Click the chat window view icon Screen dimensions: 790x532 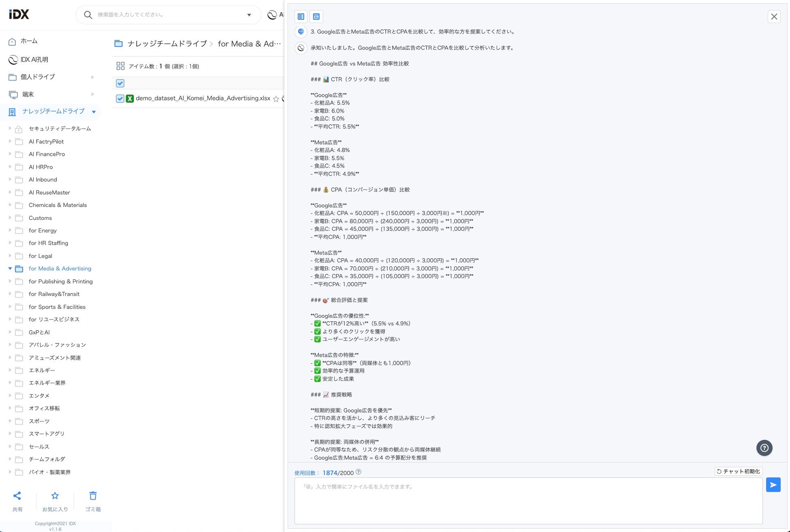[x=316, y=17]
